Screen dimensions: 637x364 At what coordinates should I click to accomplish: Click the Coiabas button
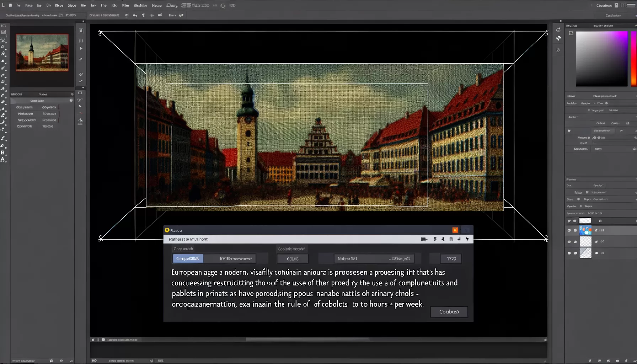[x=449, y=312]
